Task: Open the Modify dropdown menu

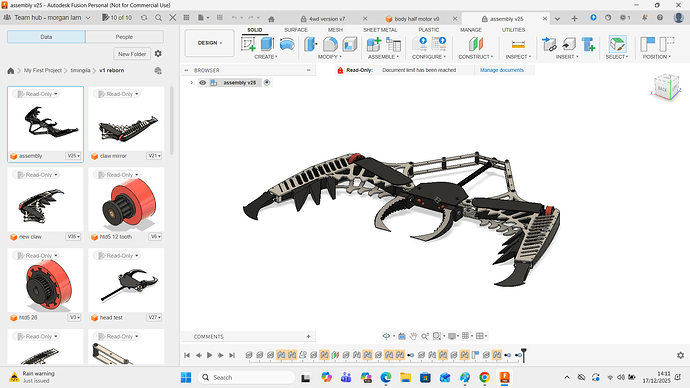Action: tap(330, 57)
